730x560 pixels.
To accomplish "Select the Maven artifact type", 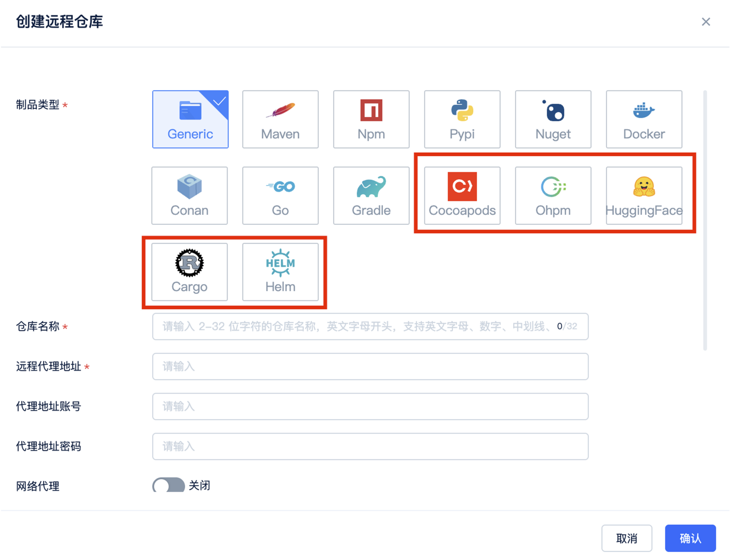I will point(280,119).
